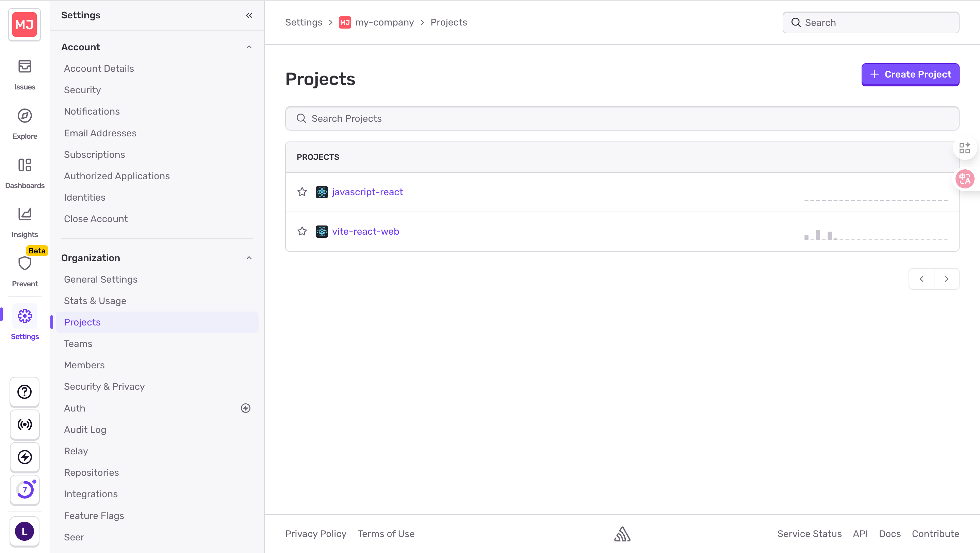
Task: Open the Dashboards icon in the sidebar
Action: pyautogui.click(x=25, y=165)
